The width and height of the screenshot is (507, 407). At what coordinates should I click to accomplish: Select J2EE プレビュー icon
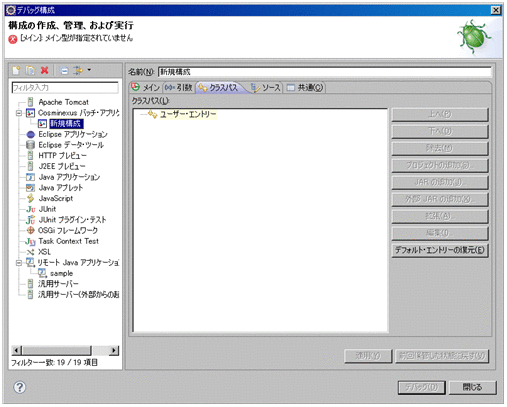30,166
